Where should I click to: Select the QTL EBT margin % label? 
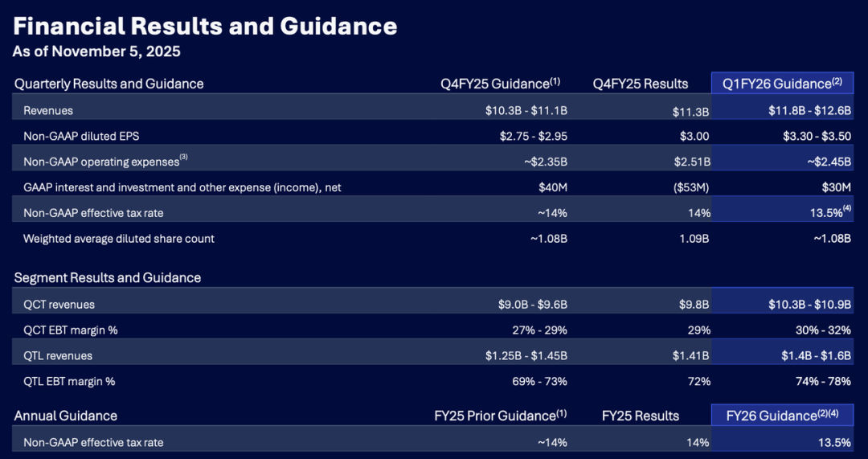tap(69, 381)
